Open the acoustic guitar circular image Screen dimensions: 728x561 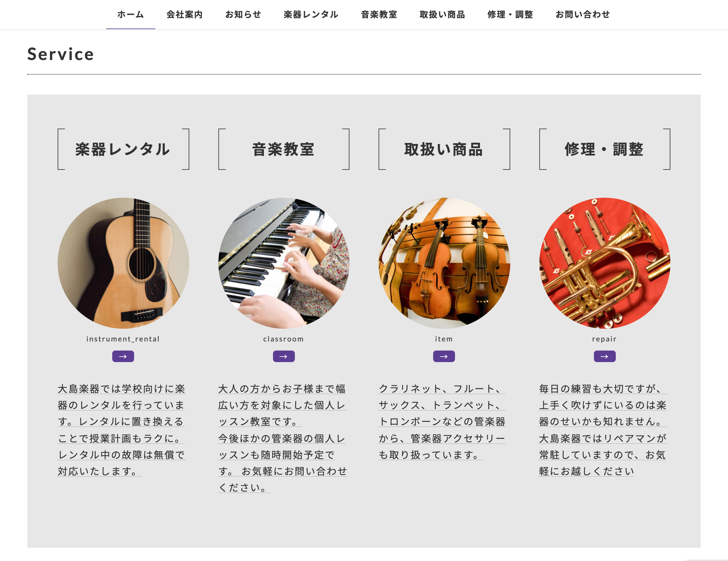[123, 263]
